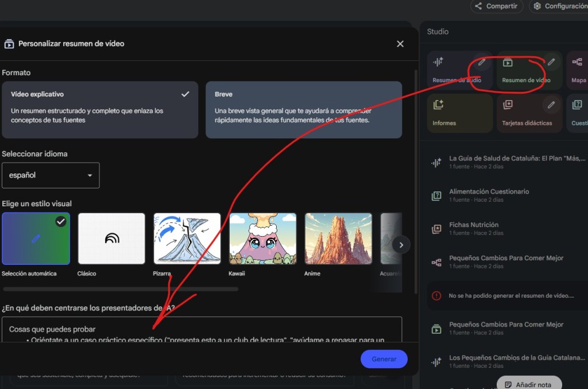Choose Selección automática visual style
588x389 pixels.
click(x=36, y=238)
